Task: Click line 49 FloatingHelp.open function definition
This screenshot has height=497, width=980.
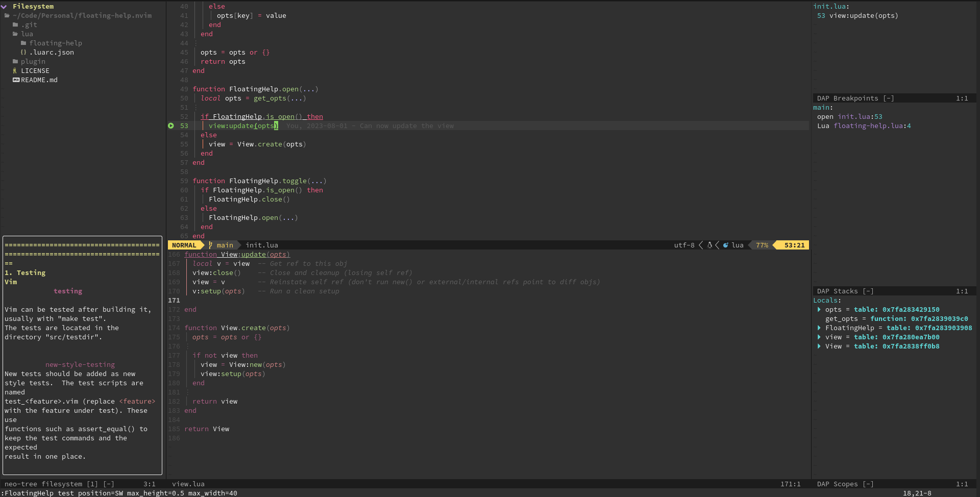Action: 255,89
